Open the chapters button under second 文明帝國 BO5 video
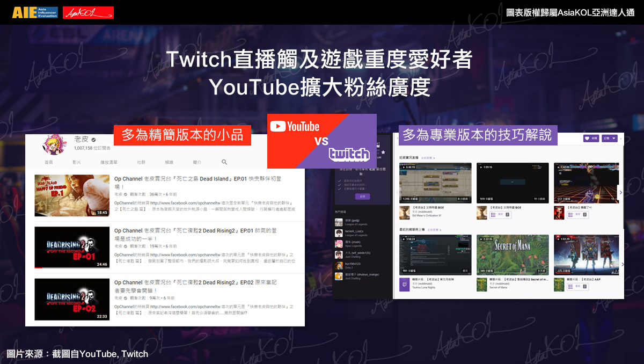 [x=500, y=215]
